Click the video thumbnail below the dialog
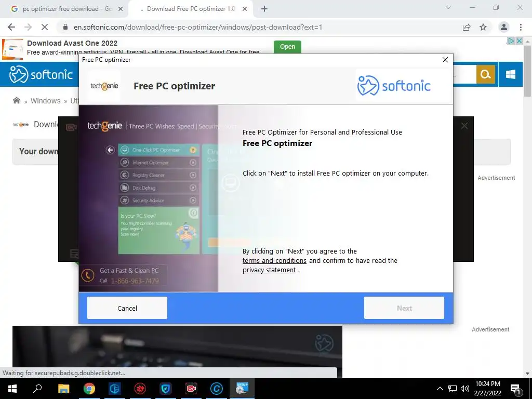The image size is (532, 399). point(177,346)
